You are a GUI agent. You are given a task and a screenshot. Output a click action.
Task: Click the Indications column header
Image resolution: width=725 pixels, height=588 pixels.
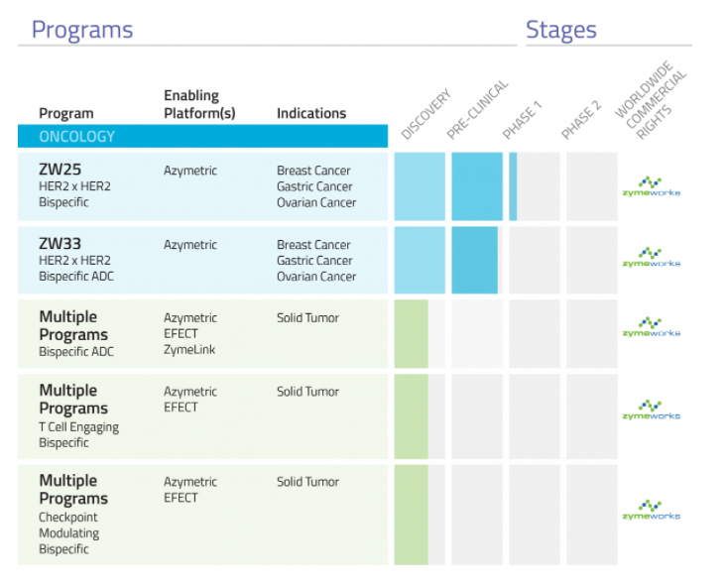[x=311, y=113]
